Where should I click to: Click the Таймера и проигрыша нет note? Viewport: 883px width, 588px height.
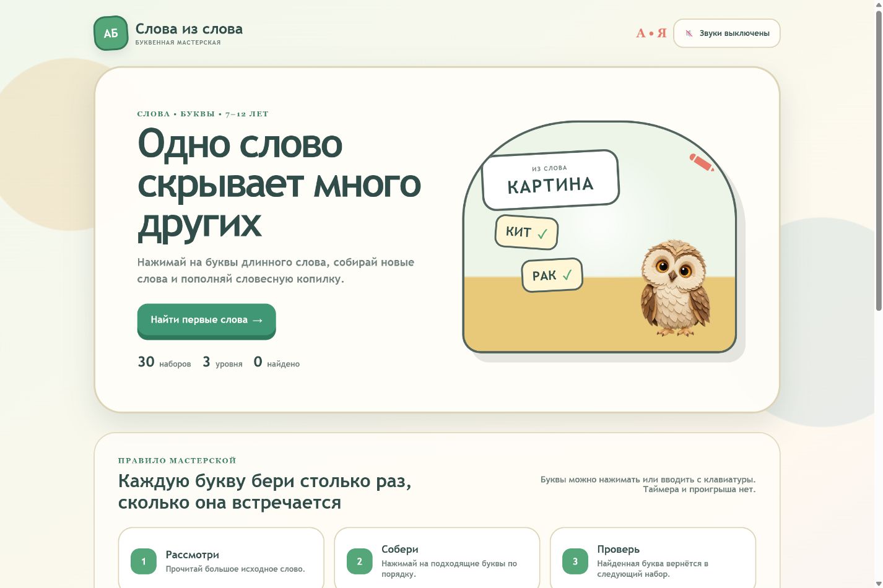(699, 489)
